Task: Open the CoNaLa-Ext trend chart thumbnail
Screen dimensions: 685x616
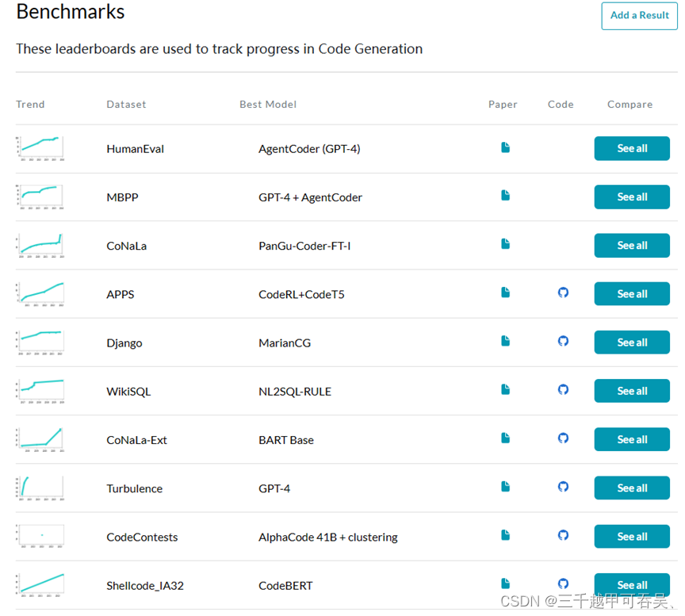Action: point(40,439)
